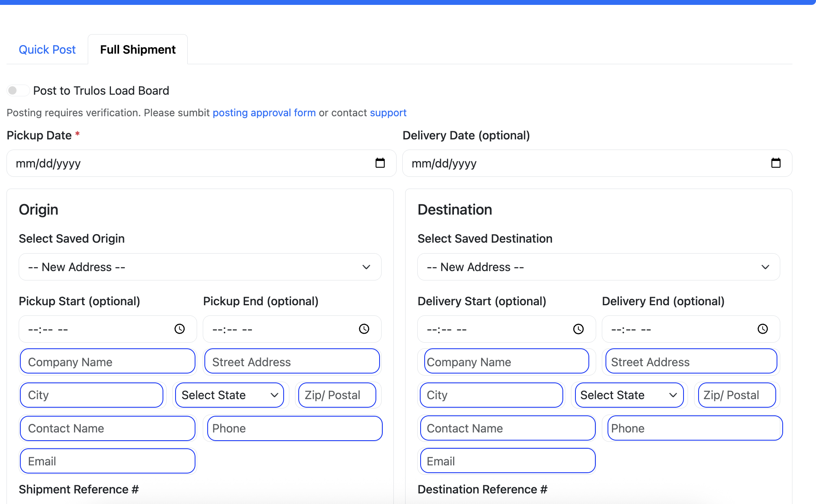816x504 pixels.
Task: Open the Origin Select State dropdown
Action: pos(229,395)
